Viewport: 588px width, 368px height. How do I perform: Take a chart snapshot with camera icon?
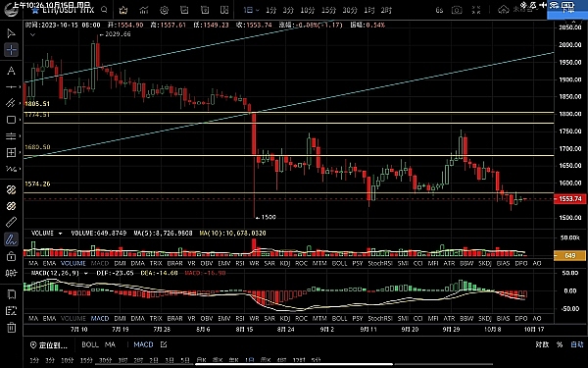click(x=457, y=10)
